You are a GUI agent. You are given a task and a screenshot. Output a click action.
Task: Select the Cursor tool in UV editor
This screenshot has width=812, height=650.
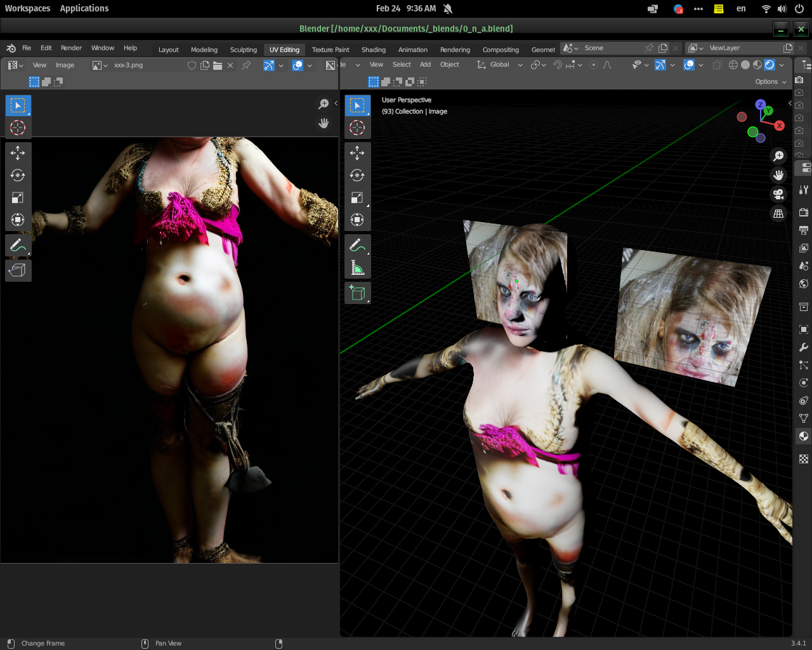[x=18, y=128]
